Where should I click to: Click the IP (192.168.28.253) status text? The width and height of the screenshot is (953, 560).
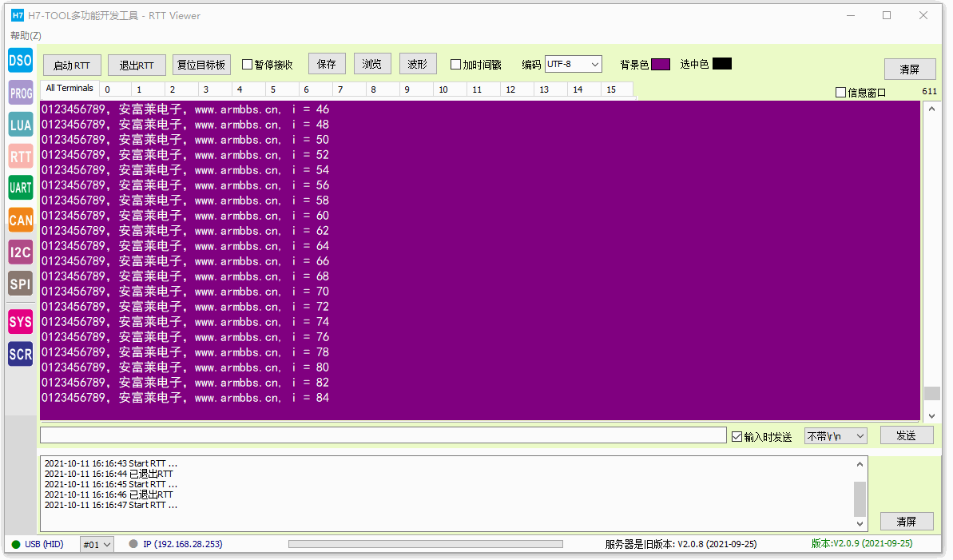point(182,544)
